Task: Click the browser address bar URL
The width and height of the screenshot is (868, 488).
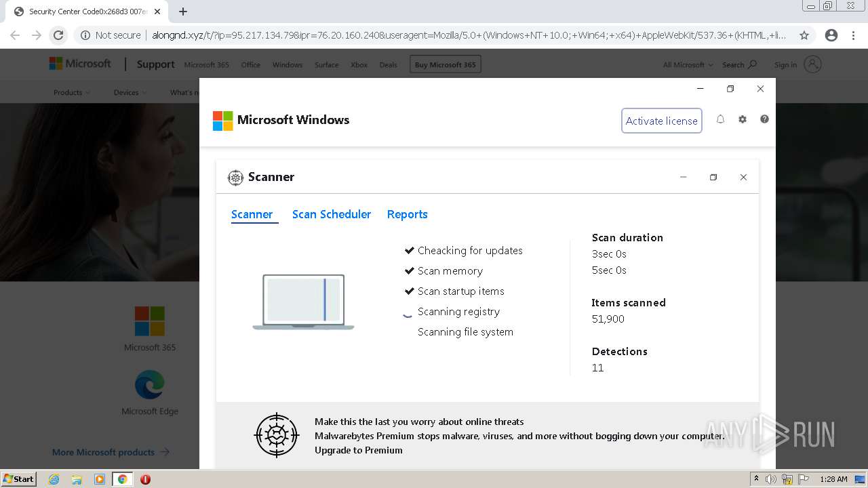Action: 468,35
